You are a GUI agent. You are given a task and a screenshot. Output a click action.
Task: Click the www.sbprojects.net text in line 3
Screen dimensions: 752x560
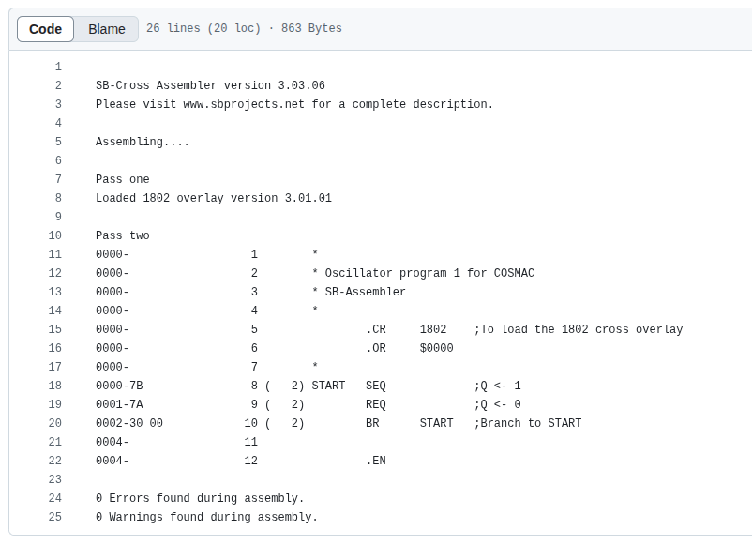tap(244, 104)
